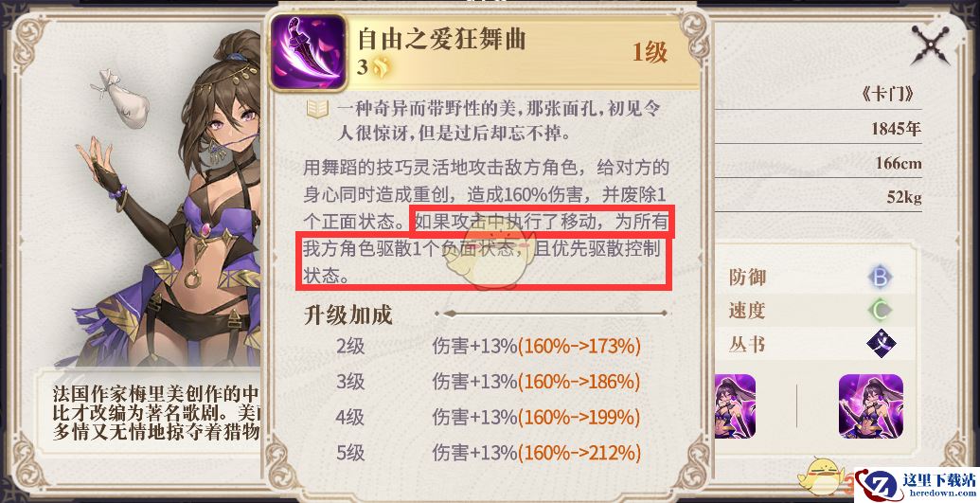Click the skill title 自由之爱狂舞曲
Viewport: 980px width, 503px height.
click(x=441, y=40)
